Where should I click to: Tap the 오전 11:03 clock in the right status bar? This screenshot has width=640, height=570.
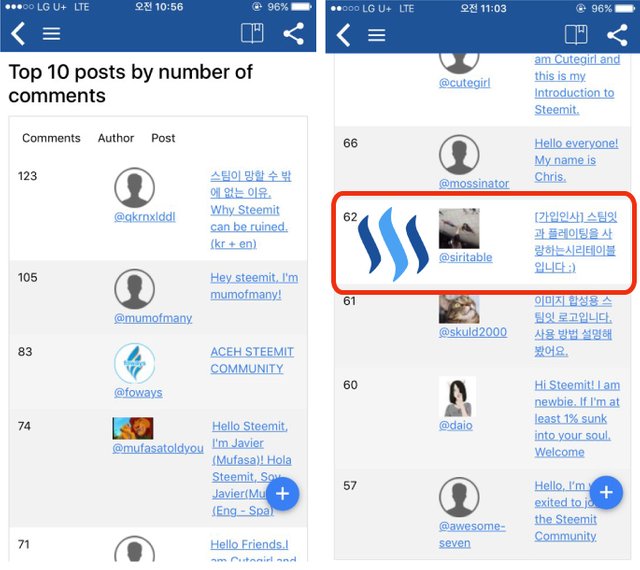[x=483, y=9]
